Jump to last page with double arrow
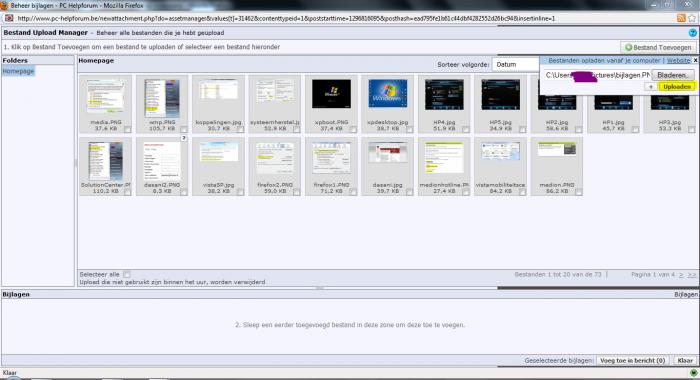 coord(692,275)
